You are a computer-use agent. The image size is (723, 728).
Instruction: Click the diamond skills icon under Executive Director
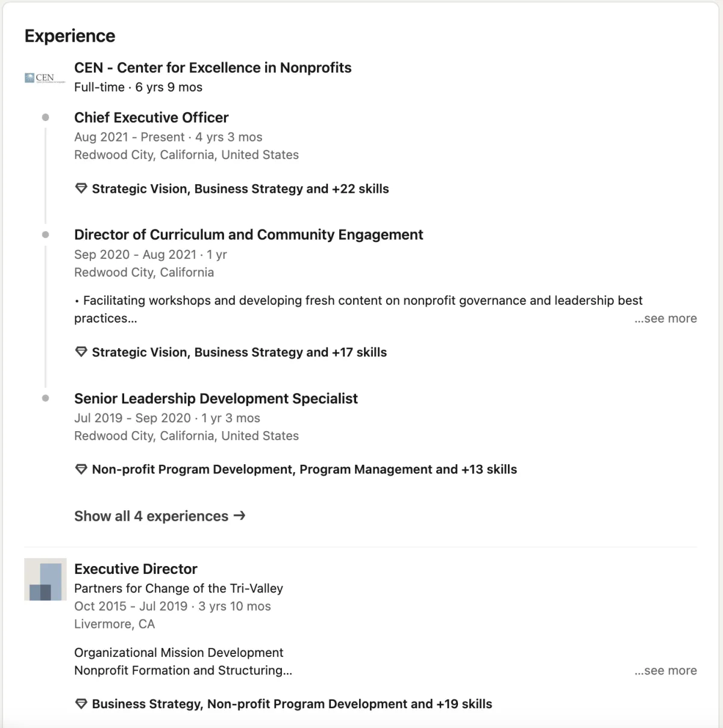pos(81,704)
